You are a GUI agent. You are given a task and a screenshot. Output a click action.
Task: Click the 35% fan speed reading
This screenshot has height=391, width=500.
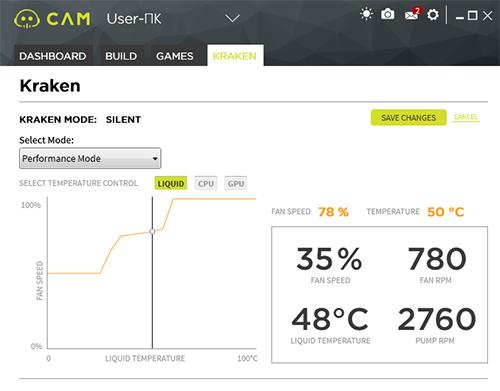click(329, 259)
